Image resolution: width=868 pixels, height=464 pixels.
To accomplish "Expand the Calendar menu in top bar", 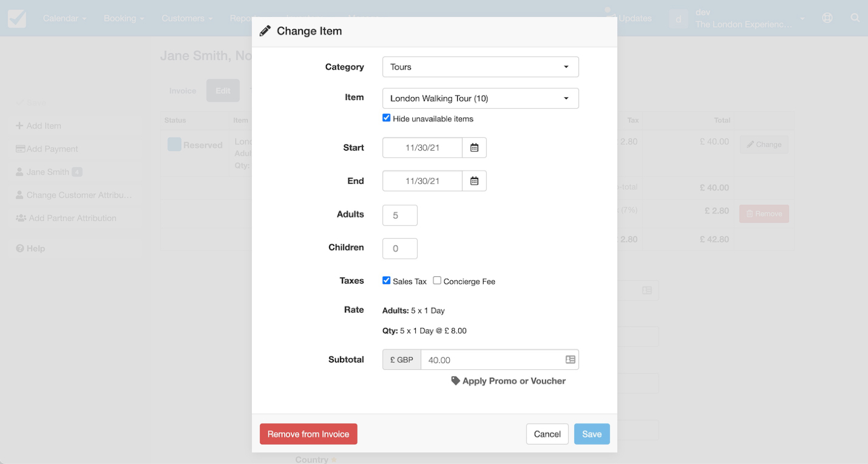I will [64, 18].
